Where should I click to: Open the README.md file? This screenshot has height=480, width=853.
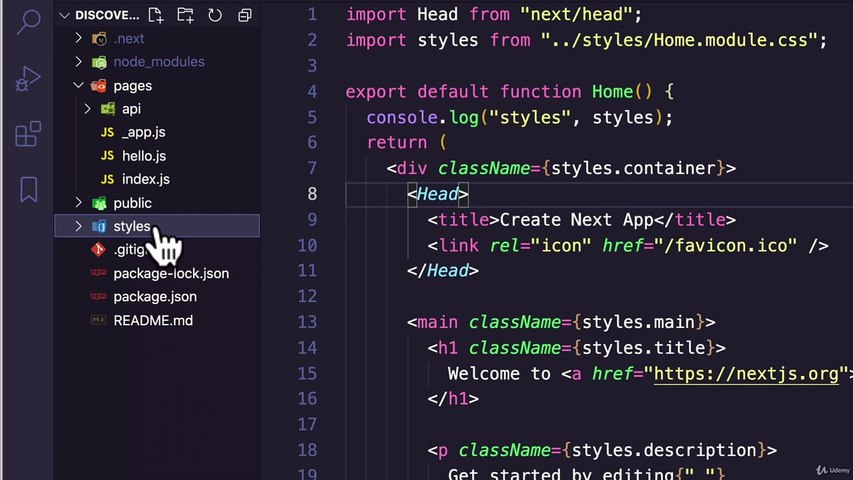pos(153,321)
